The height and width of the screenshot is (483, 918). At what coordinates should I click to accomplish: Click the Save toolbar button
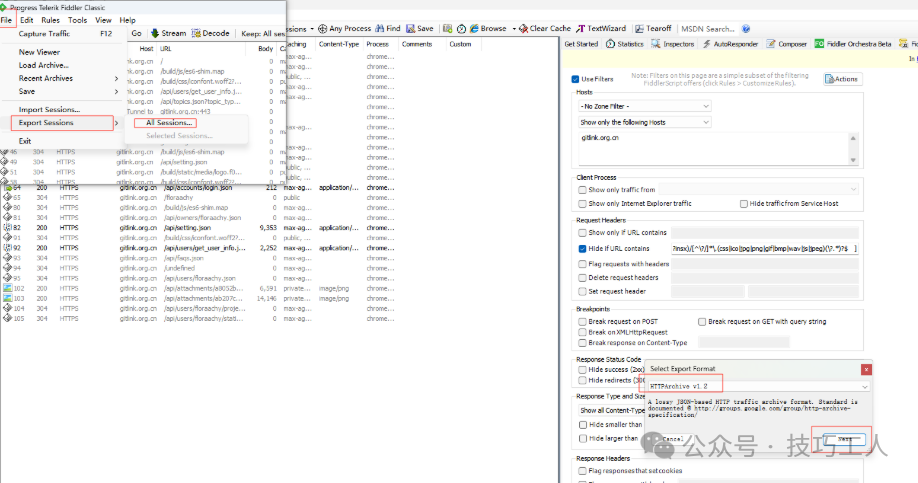(x=420, y=28)
